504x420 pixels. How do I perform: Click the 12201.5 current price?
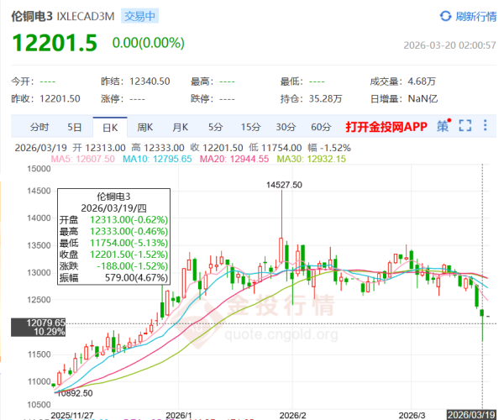point(55,42)
